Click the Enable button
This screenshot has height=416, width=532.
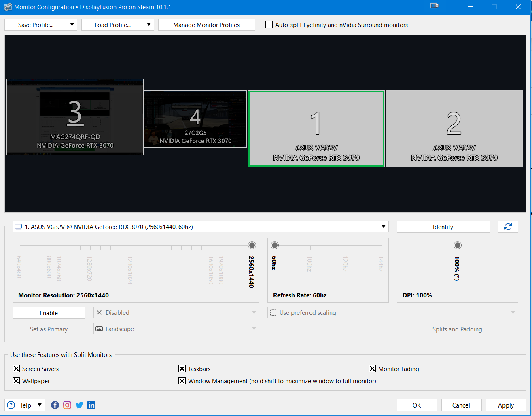(x=49, y=313)
